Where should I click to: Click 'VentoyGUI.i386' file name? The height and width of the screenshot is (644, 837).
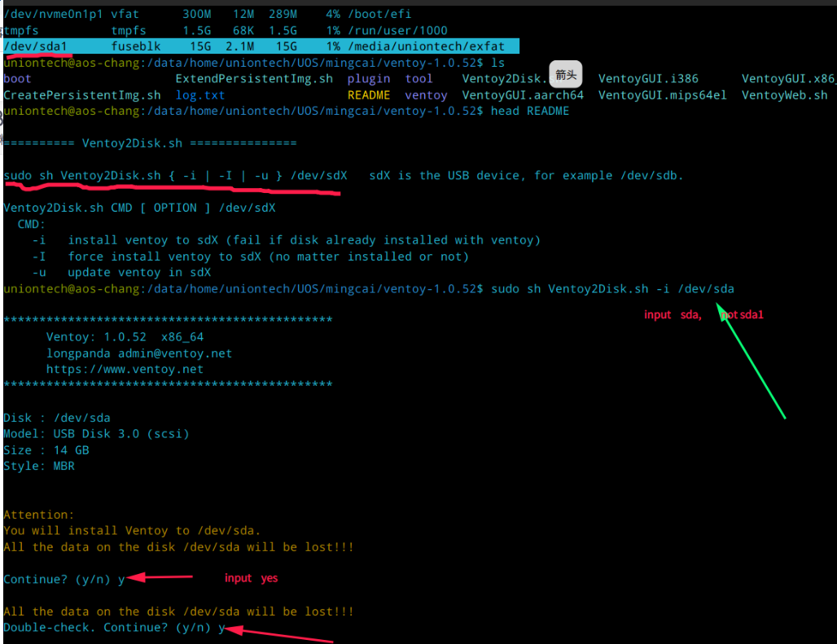[x=648, y=79]
